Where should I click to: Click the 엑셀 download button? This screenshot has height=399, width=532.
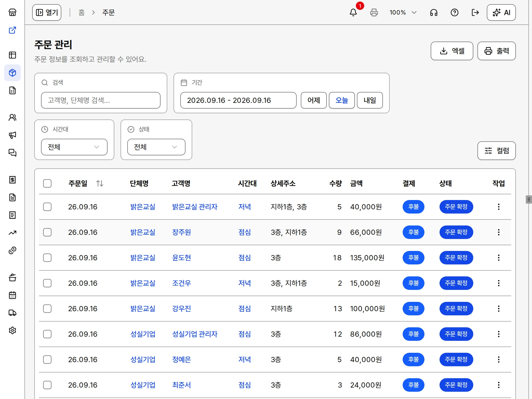click(x=452, y=51)
